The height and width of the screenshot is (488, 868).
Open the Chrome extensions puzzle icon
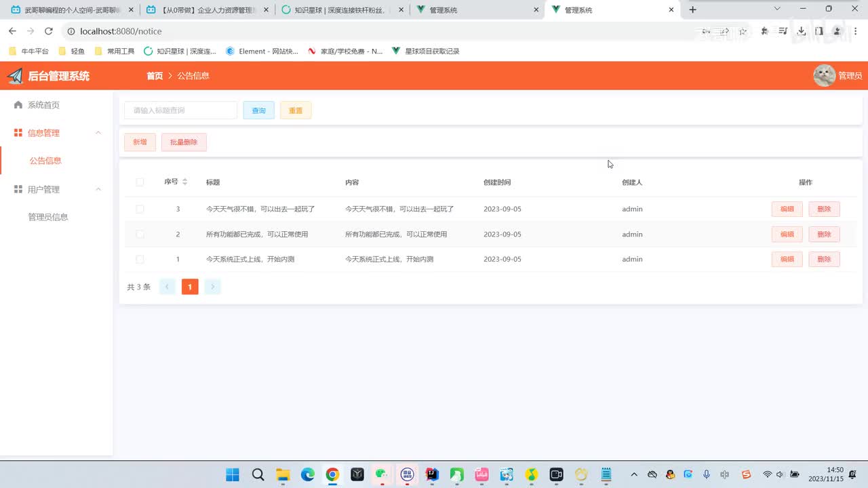coord(764,31)
